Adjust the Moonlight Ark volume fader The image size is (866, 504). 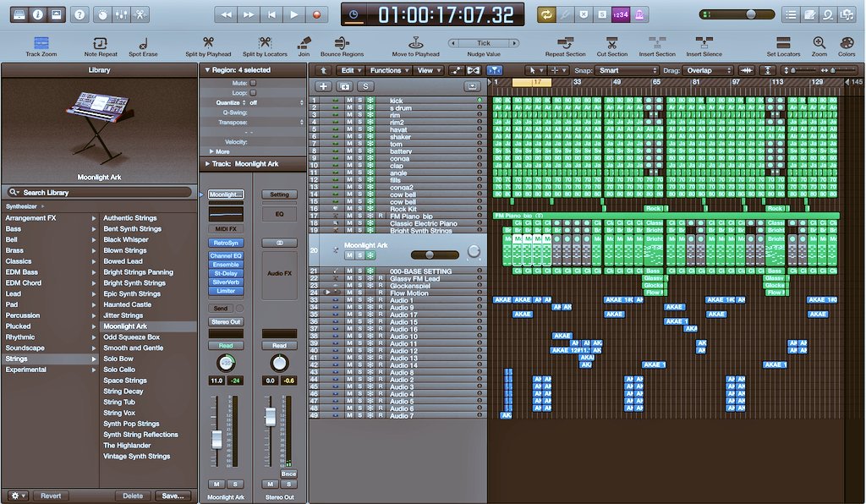click(x=216, y=439)
